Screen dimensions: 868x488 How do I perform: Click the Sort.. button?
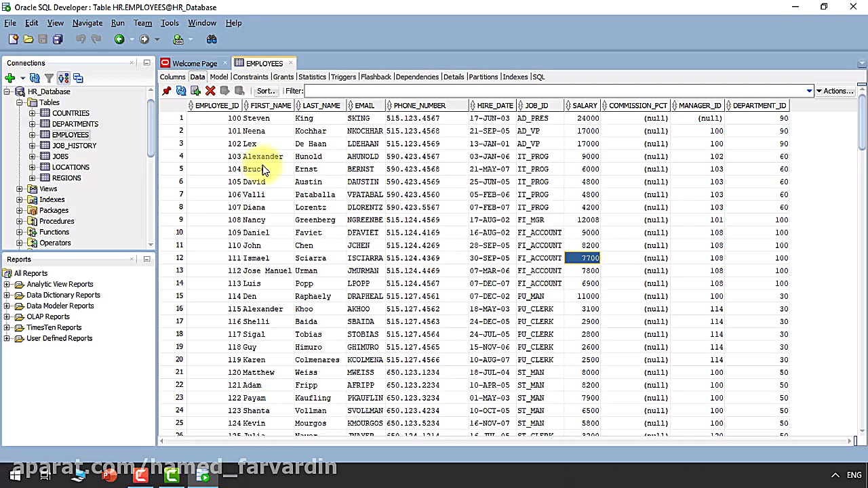tap(265, 91)
